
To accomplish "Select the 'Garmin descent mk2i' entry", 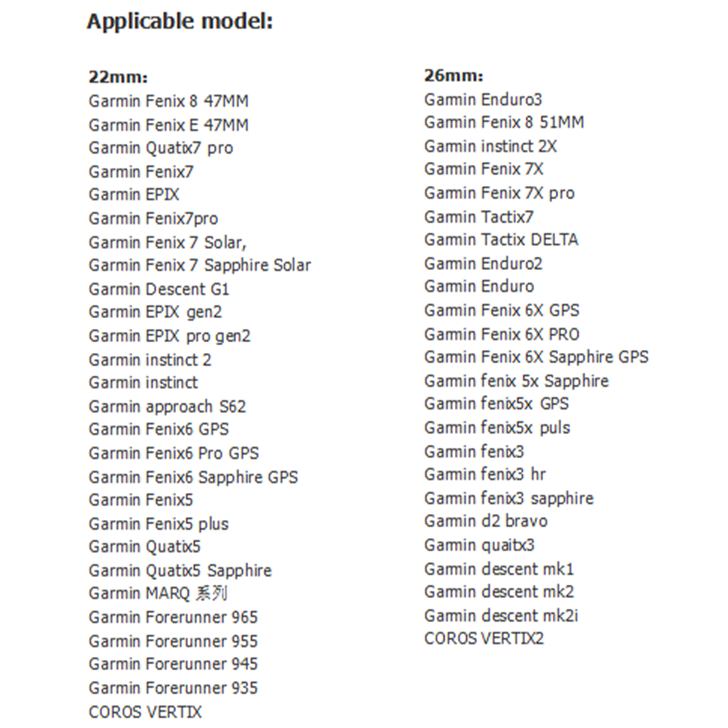I will (x=501, y=616).
